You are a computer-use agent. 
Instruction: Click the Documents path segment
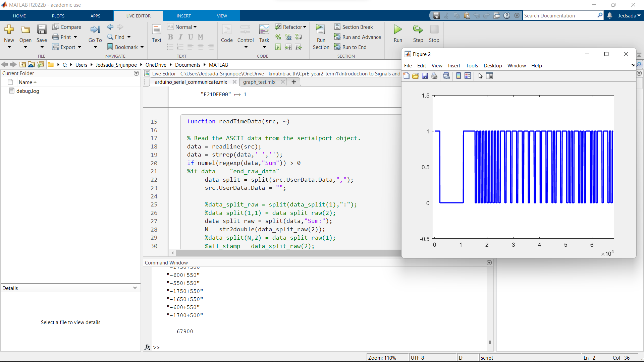point(187,65)
